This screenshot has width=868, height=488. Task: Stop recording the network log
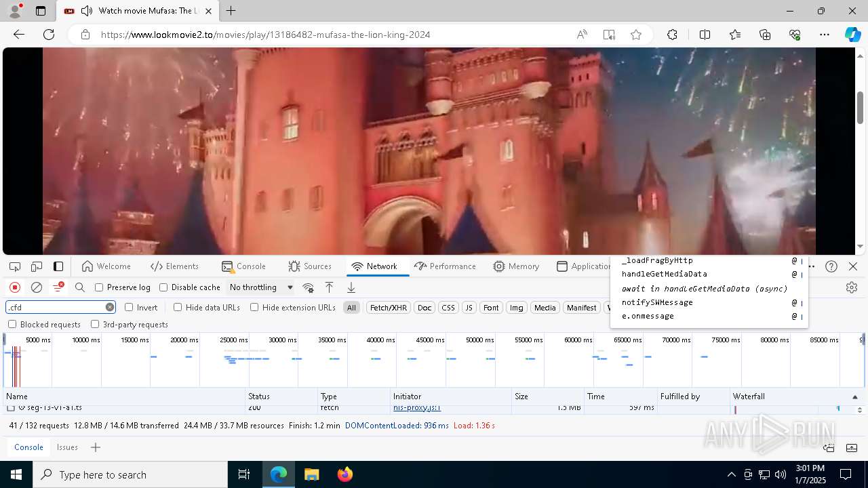tap(15, 287)
